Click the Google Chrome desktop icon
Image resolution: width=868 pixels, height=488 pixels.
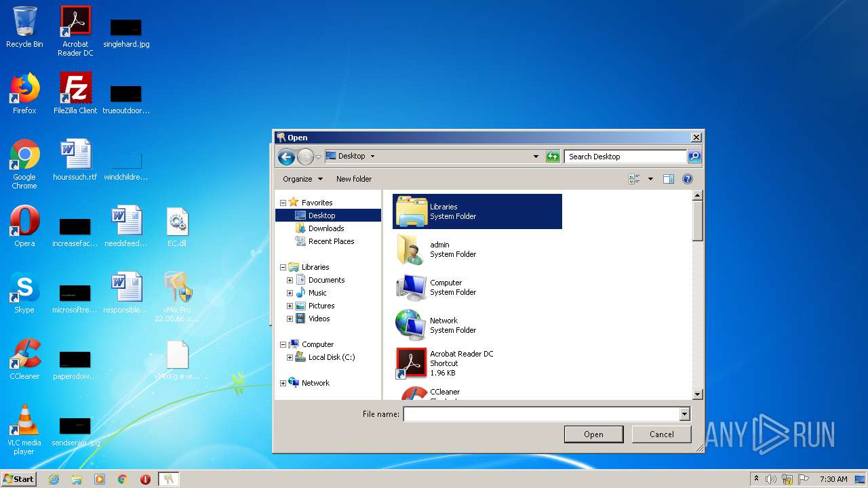24,164
